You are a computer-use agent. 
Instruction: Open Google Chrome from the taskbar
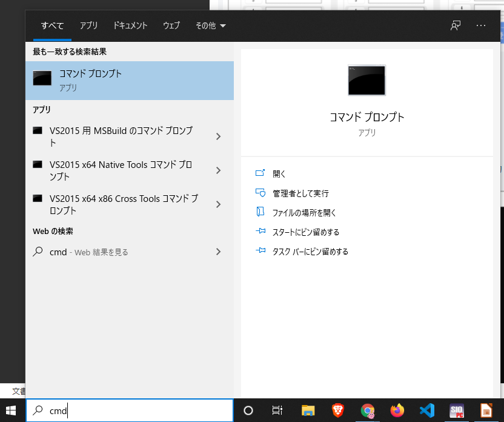tap(368, 410)
